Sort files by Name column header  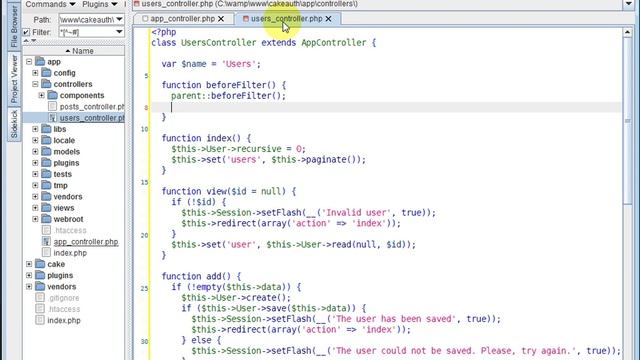tap(74, 51)
